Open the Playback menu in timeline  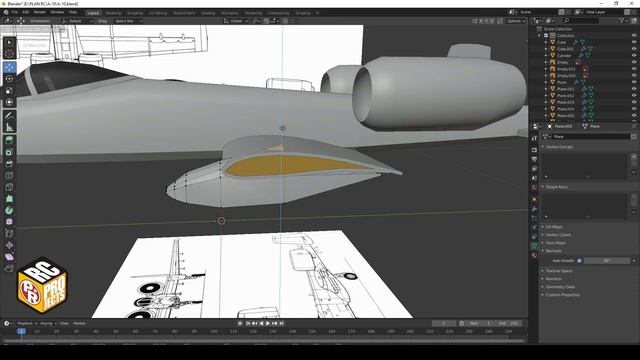click(x=27, y=323)
